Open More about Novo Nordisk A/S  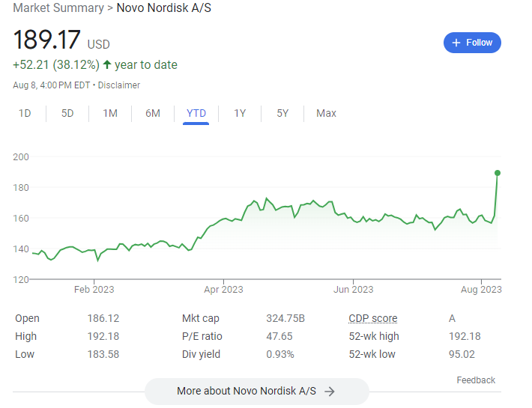[257, 391]
